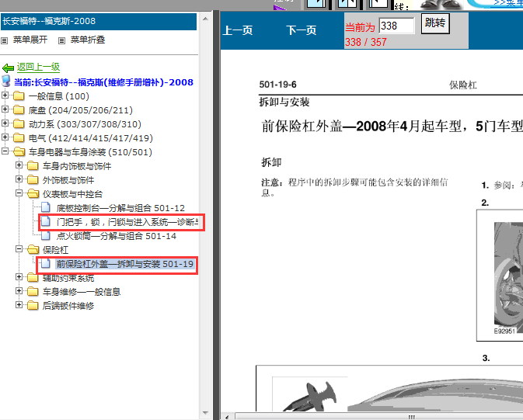Viewport: 523px width, 420px height.
Task: Expand the 辅助约束系统 node
Action: [x=19, y=276]
